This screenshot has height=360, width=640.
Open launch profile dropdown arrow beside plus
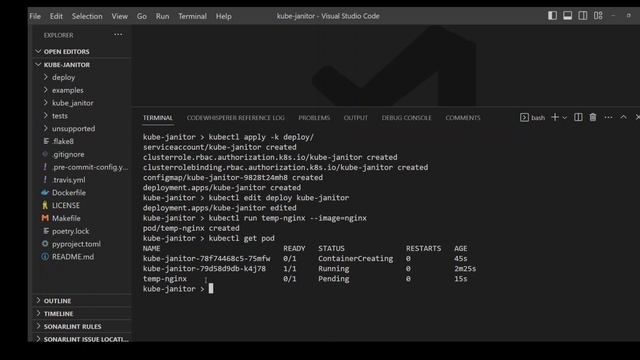564,118
